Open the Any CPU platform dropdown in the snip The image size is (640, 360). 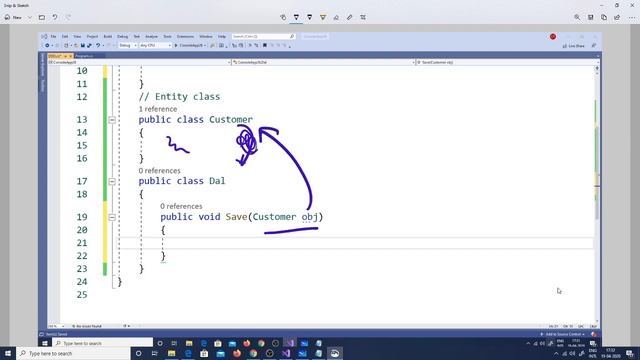click(156, 46)
